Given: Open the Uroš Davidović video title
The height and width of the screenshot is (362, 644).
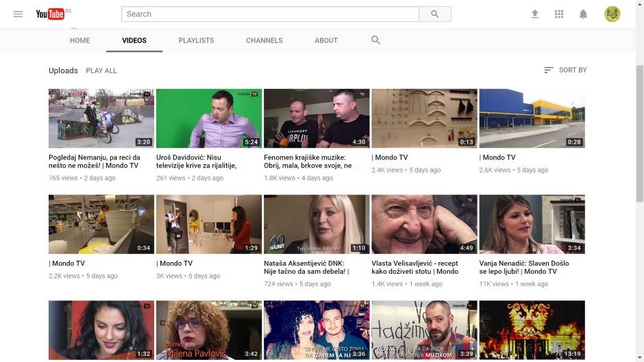Looking at the screenshot, I should [x=196, y=161].
